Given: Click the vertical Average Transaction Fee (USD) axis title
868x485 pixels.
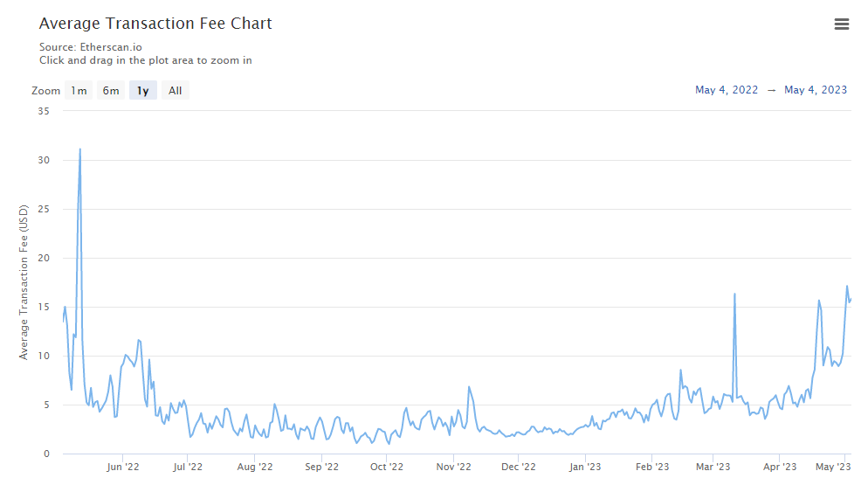Looking at the screenshot, I should click(x=24, y=282).
